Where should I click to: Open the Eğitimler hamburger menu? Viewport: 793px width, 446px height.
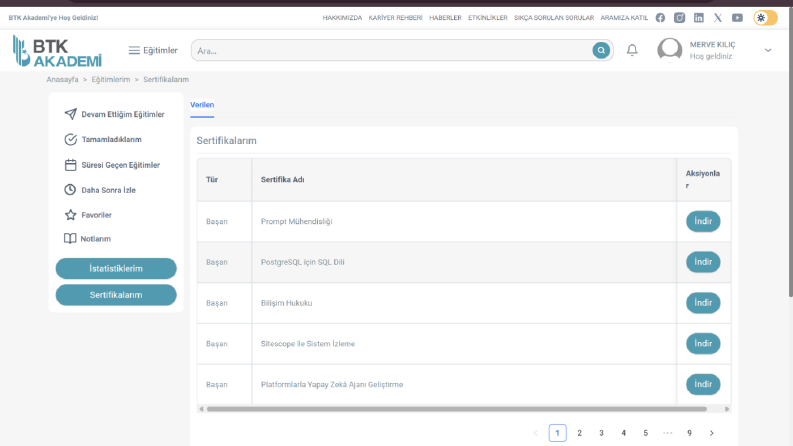tap(153, 50)
